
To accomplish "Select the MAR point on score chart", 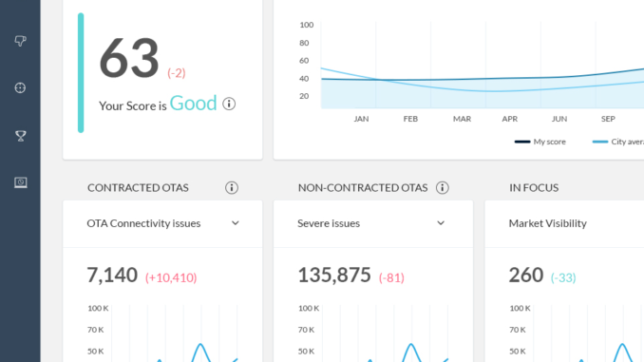I will point(462,119).
